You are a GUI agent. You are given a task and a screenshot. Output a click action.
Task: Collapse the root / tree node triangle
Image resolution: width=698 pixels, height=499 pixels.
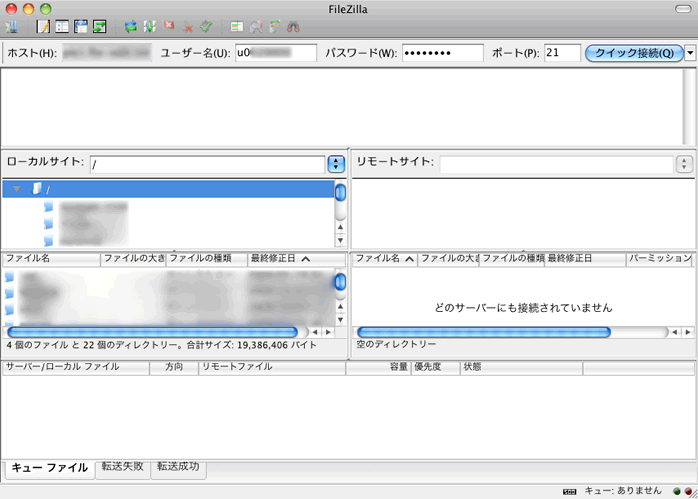(17, 189)
